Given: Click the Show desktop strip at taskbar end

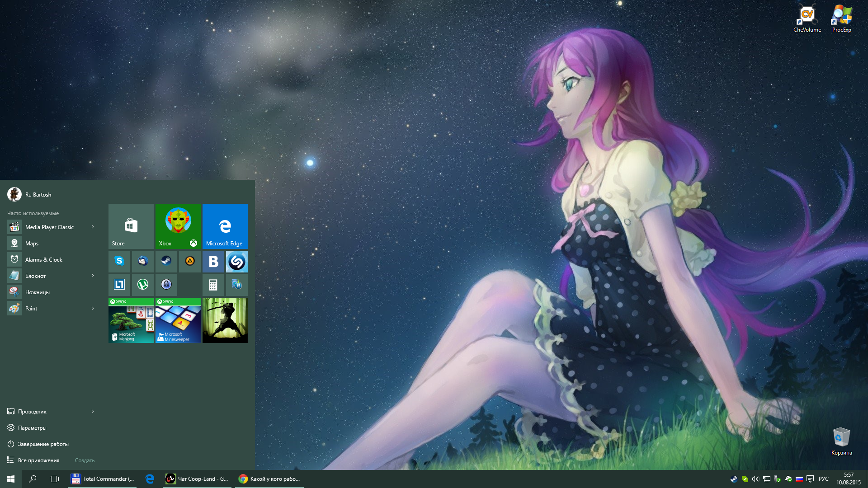Looking at the screenshot, I should 866,479.
